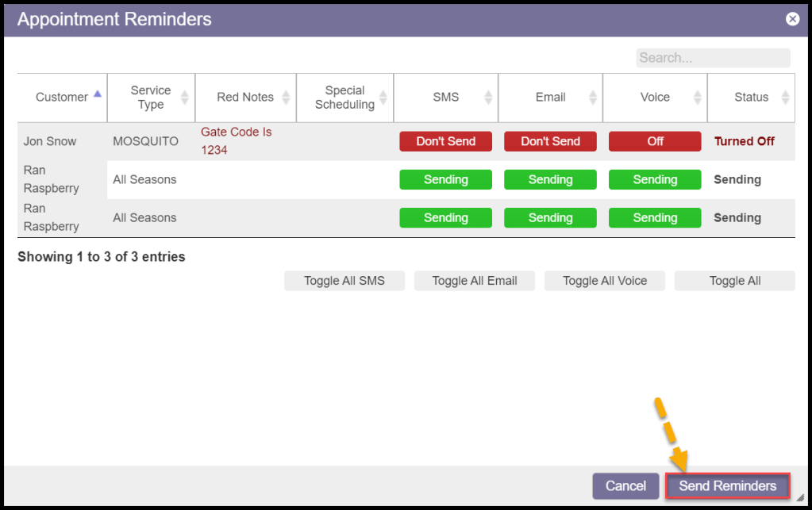Sort by Voice column arrows
The image size is (812, 510).
point(697,98)
